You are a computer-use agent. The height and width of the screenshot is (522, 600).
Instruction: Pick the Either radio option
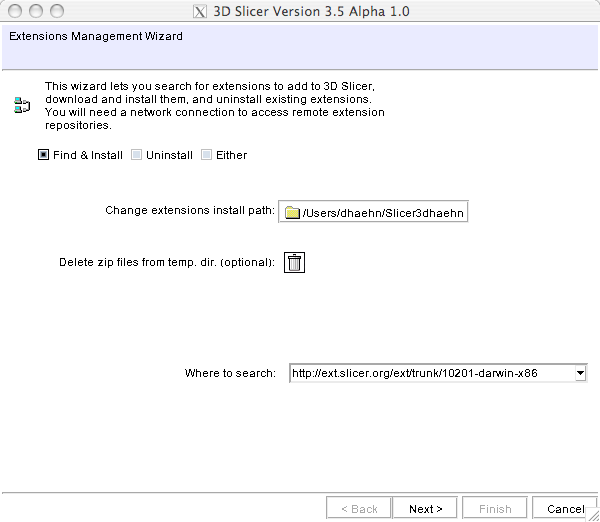pyautogui.click(x=207, y=155)
